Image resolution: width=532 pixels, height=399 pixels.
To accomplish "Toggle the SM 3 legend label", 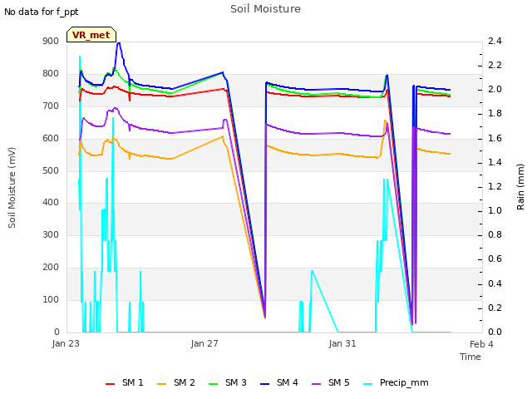I will click(236, 382).
